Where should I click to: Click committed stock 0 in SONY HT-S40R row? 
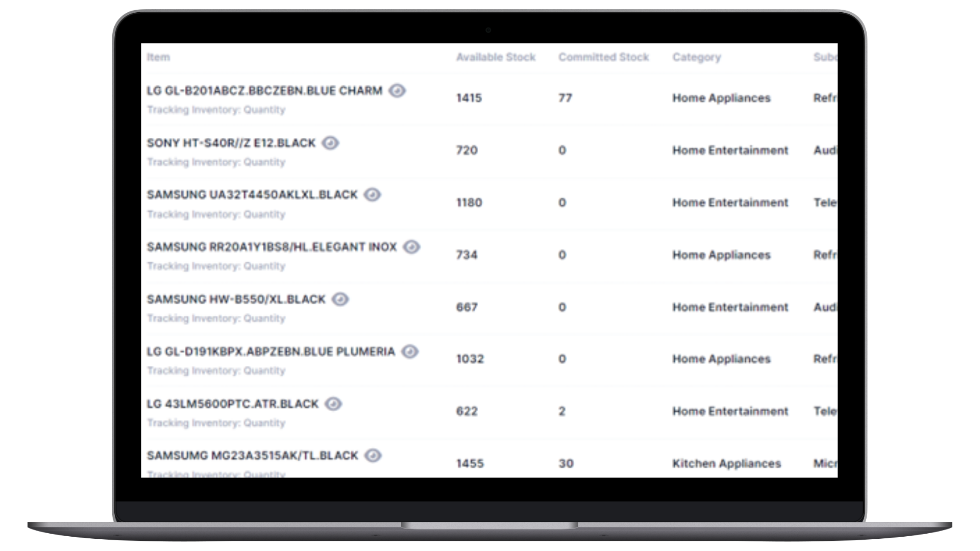562,151
